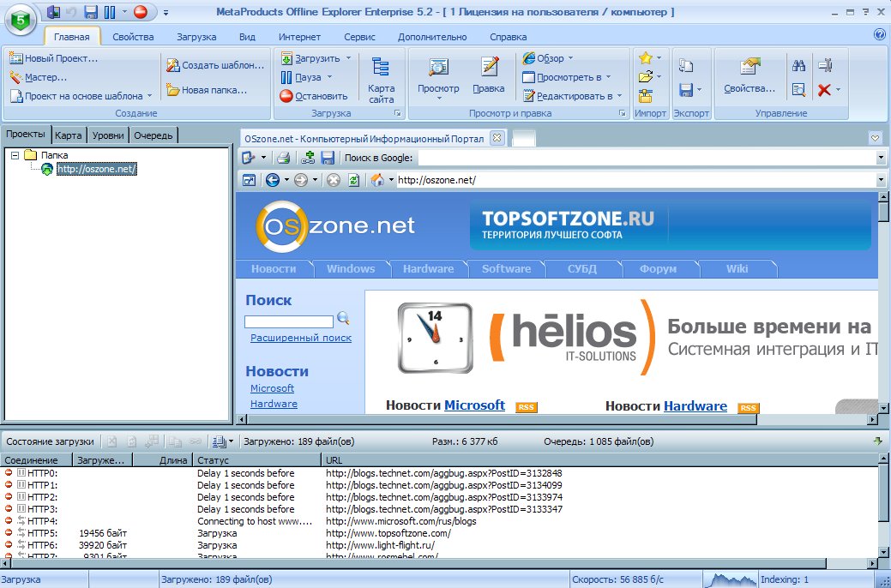Click Создать шаблон button
Image resolution: width=891 pixels, height=588 pixels.
click(x=215, y=65)
